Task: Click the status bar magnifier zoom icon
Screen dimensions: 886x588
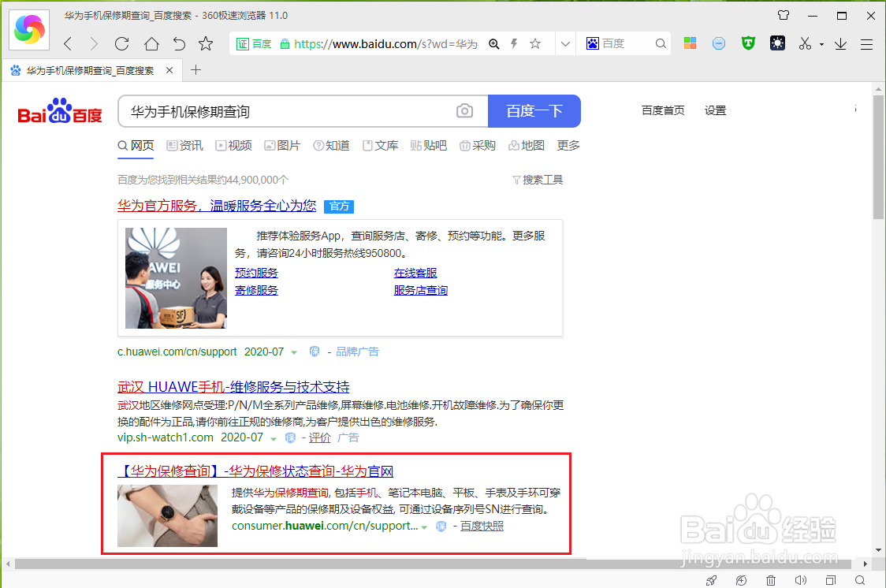Action: click(860, 580)
